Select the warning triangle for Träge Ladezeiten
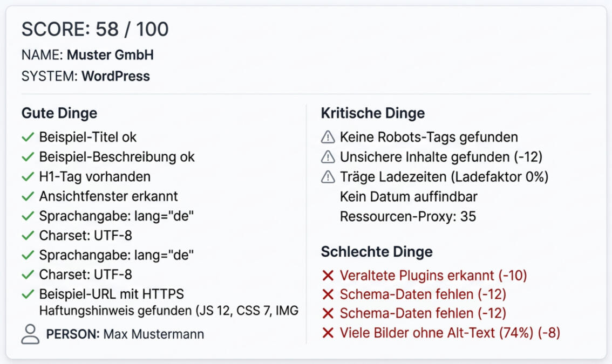Screen dimensions: 612x364 (328, 177)
